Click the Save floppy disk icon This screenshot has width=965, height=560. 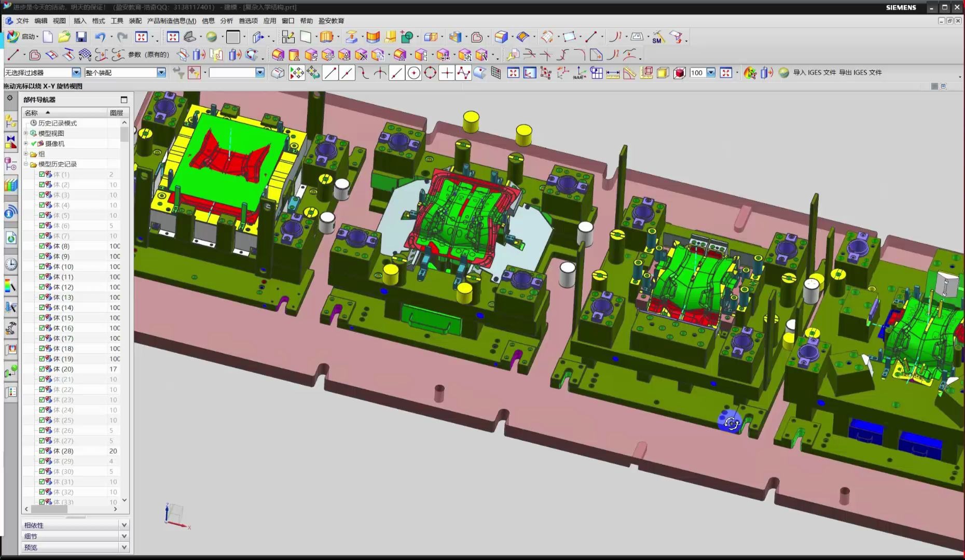tap(81, 37)
